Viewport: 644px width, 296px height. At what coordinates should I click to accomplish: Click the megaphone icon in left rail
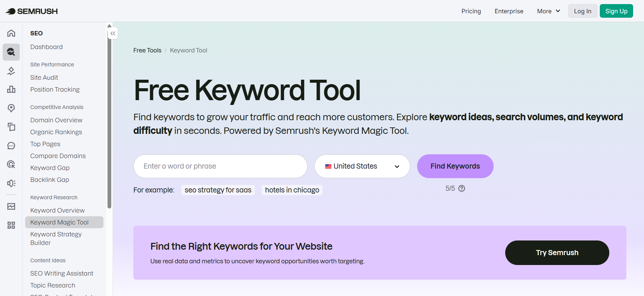point(11,183)
